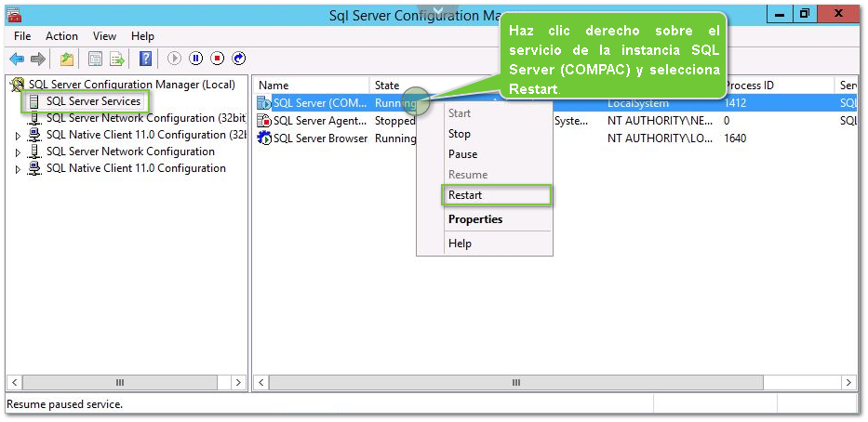
Task: Select the SQL Server Browser service row
Action: (320, 138)
